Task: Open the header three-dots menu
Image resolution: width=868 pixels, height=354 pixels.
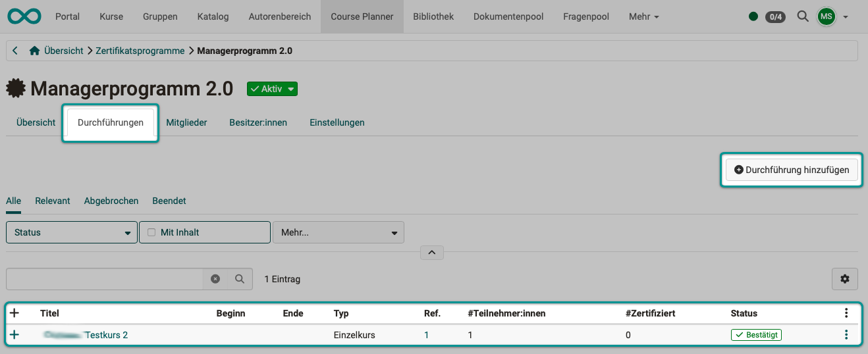Action: tap(846, 313)
